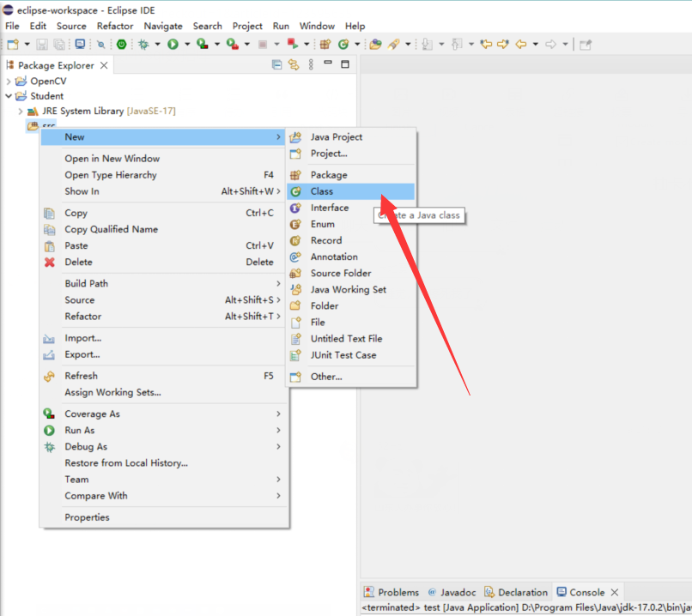Expand the OpenCV project tree node

point(9,82)
